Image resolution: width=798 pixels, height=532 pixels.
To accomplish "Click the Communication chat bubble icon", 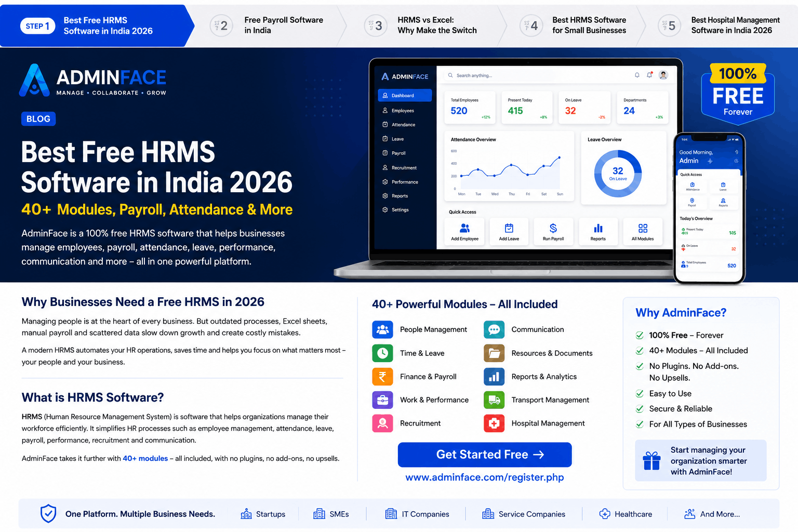I will tap(494, 329).
